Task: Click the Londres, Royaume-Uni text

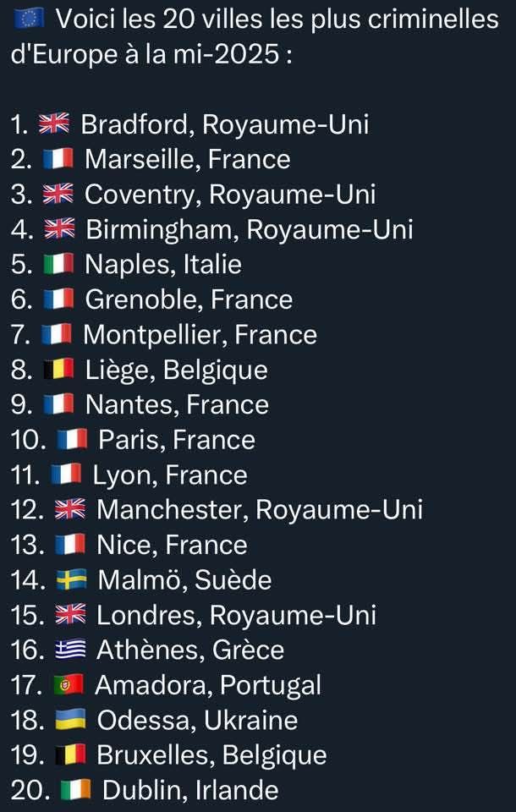Action: pyautogui.click(x=236, y=615)
